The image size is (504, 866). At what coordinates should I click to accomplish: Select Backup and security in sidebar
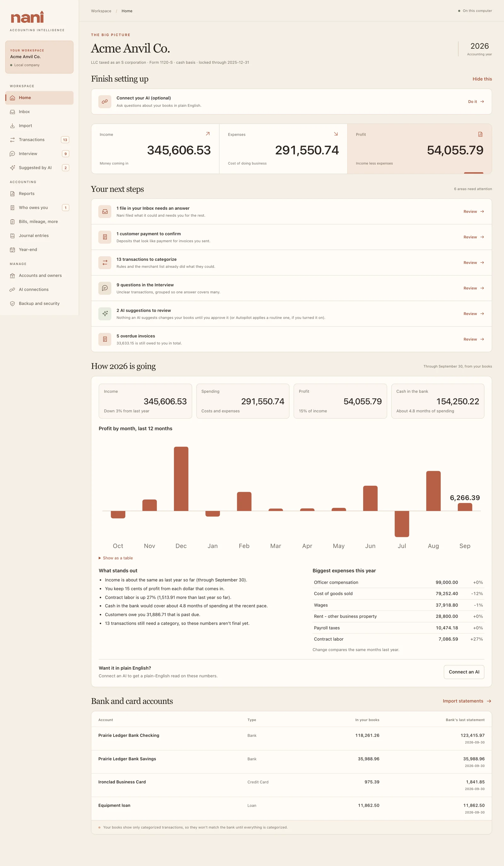tap(39, 304)
